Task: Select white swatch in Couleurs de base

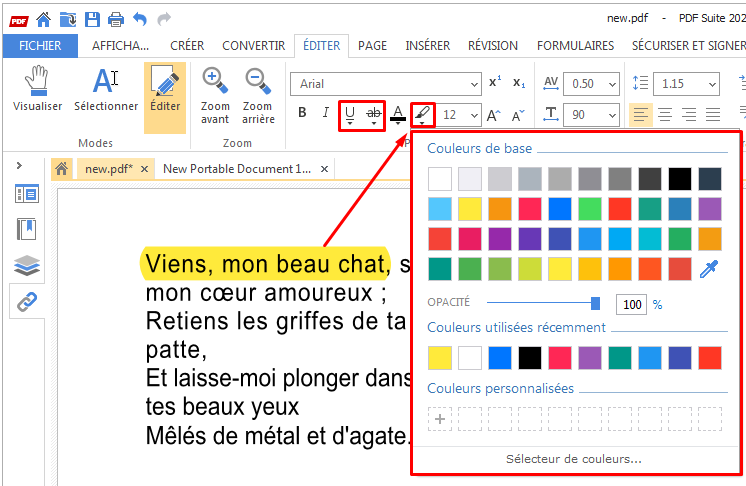Action: click(440, 179)
